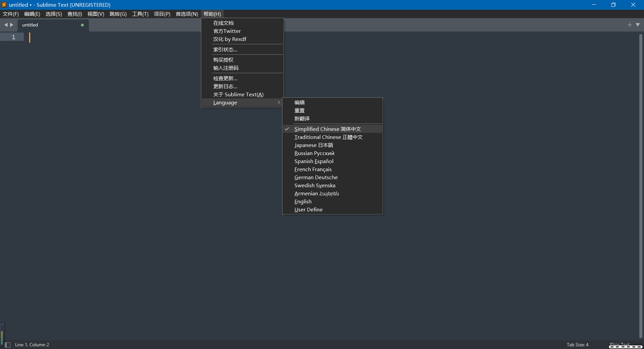Open 索引状态... menu entry
The image size is (644, 349).
[243, 50]
